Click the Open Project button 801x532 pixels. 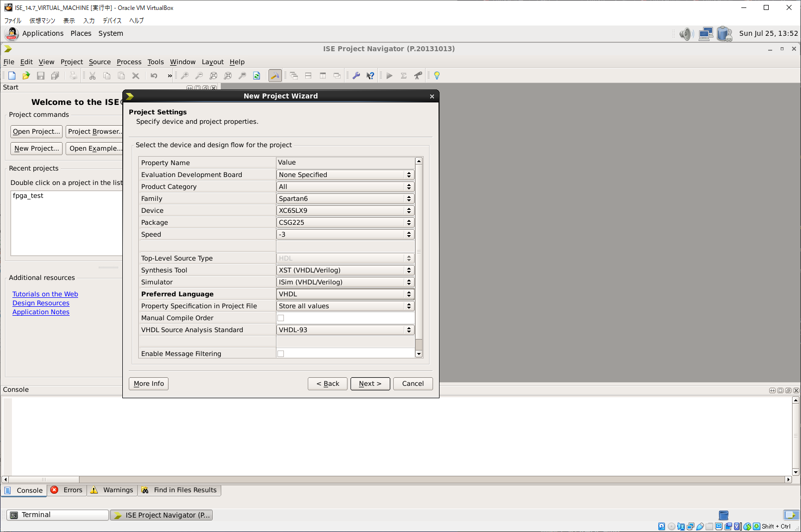tap(36, 132)
